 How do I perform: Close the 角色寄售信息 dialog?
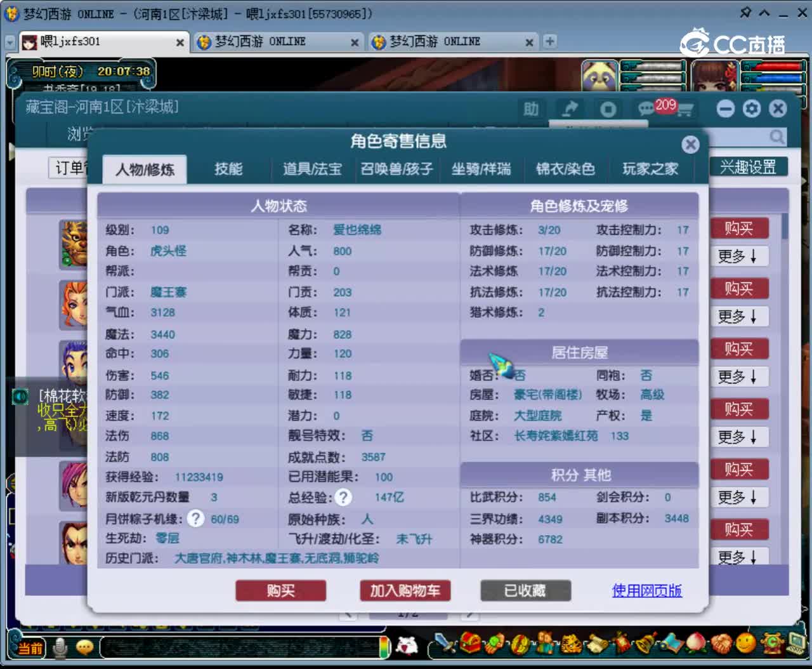[x=690, y=145]
